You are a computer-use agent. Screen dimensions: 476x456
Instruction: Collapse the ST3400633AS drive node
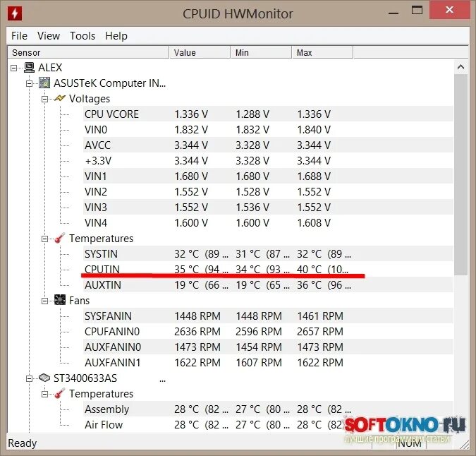[29, 378]
